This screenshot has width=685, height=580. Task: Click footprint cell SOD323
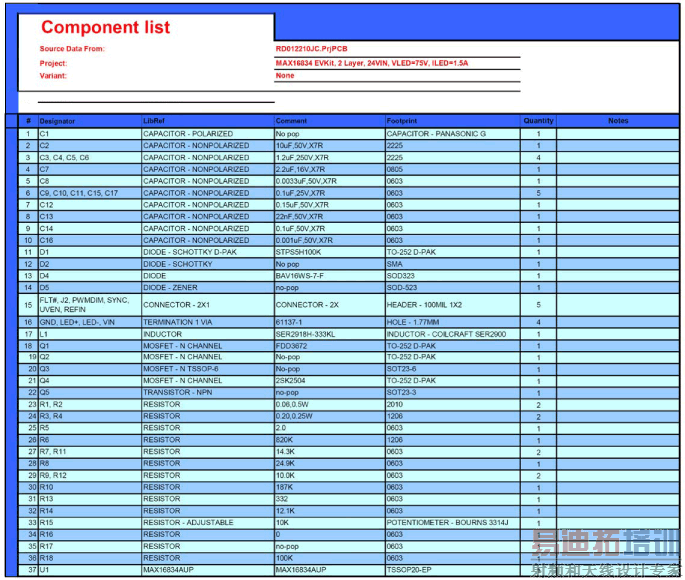coord(453,276)
